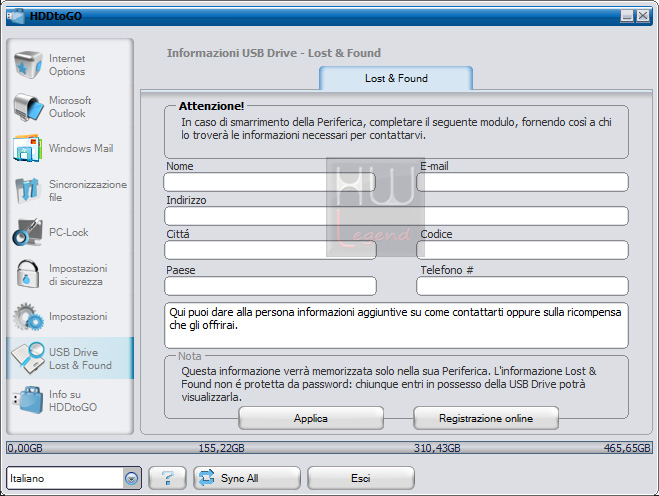Click the Informazioni USB Drive heading

(274, 53)
